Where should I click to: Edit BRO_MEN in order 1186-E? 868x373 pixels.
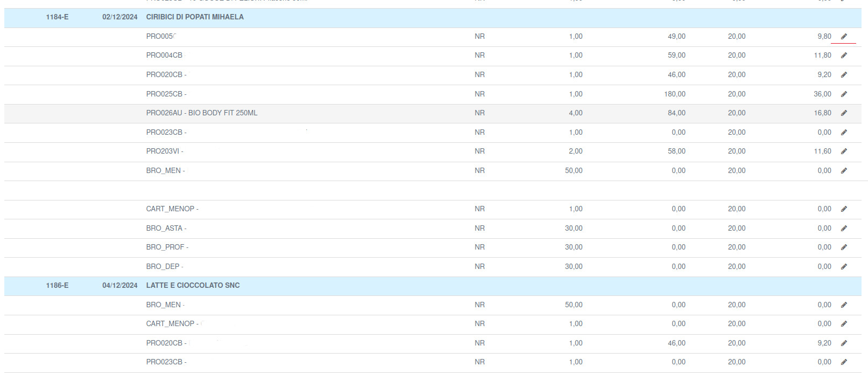(x=844, y=305)
